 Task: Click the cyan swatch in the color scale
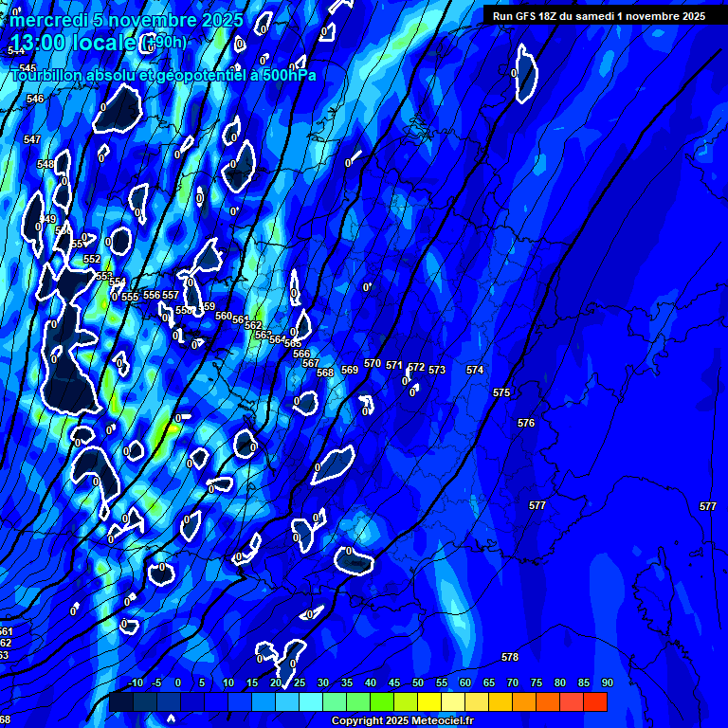pyautogui.click(x=311, y=702)
